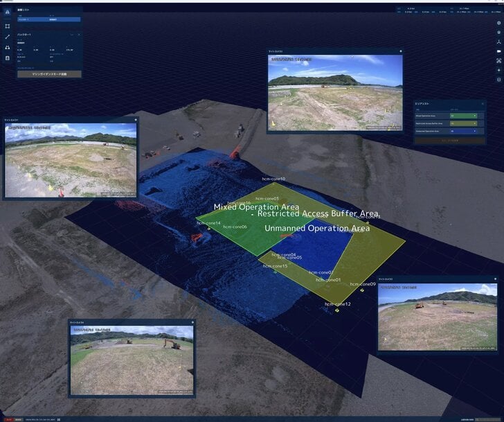504x422 pixels.
Task: Click the hcm-cone14 marker label
Action: pyautogui.click(x=208, y=223)
